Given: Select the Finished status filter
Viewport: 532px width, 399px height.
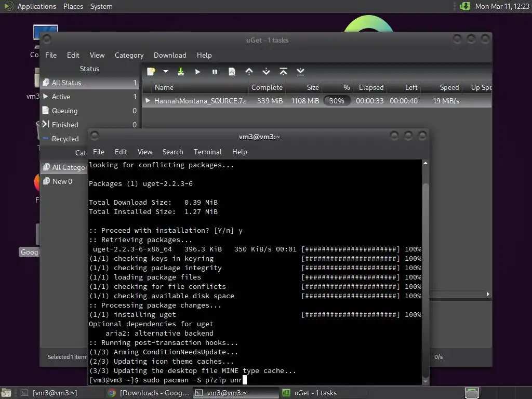Looking at the screenshot, I should click(x=90, y=125).
